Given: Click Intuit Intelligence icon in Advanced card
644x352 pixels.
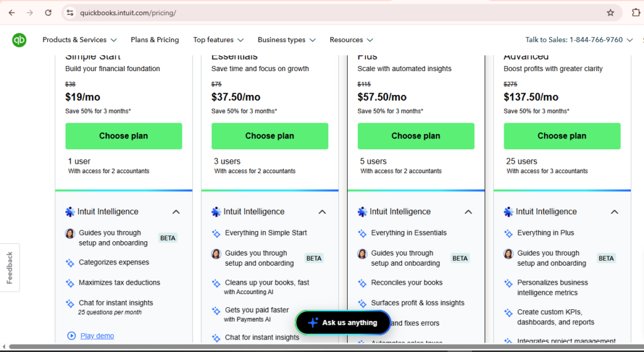Looking at the screenshot, I should pyautogui.click(x=508, y=212).
